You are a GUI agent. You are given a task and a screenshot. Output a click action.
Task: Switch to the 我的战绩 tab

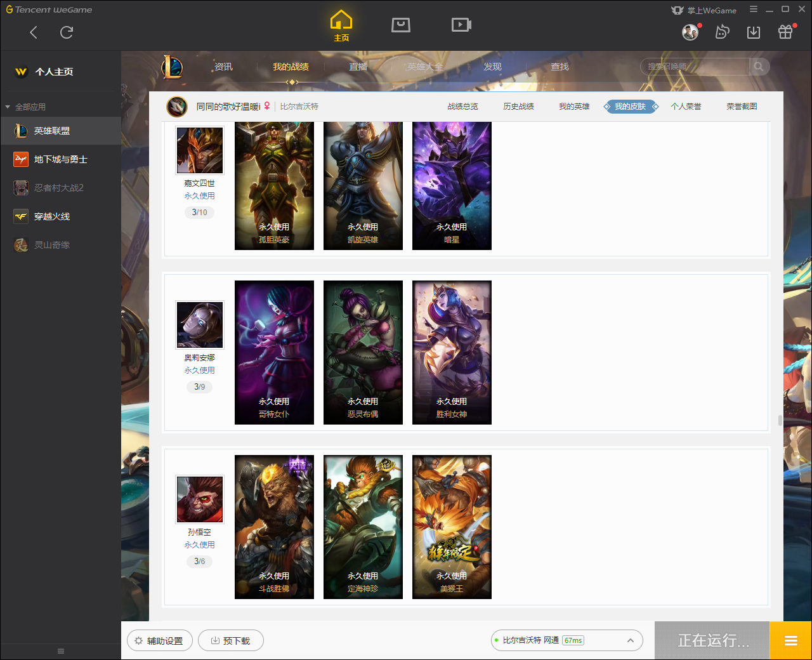coord(291,67)
